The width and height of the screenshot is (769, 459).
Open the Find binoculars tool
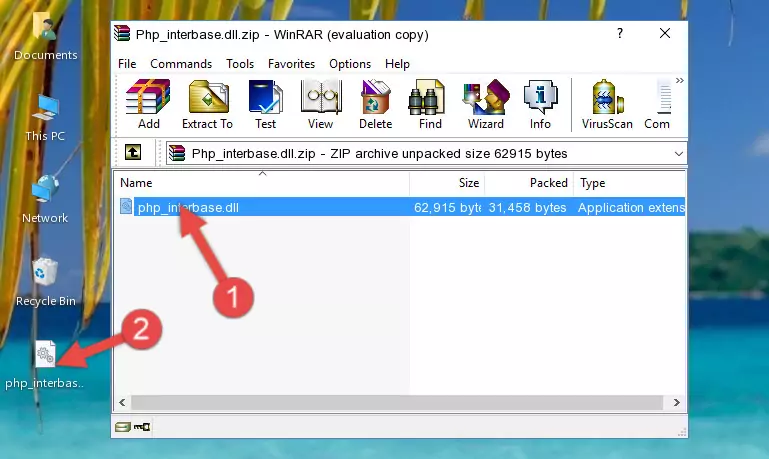[430, 104]
